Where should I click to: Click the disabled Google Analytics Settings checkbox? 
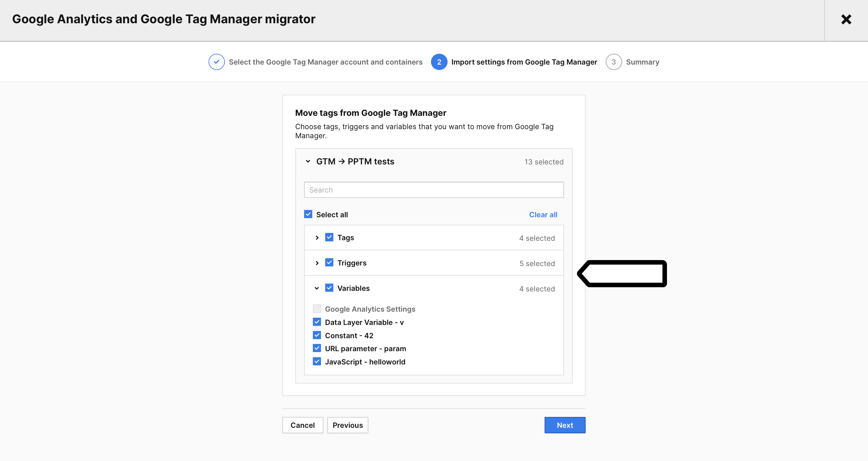tap(317, 309)
